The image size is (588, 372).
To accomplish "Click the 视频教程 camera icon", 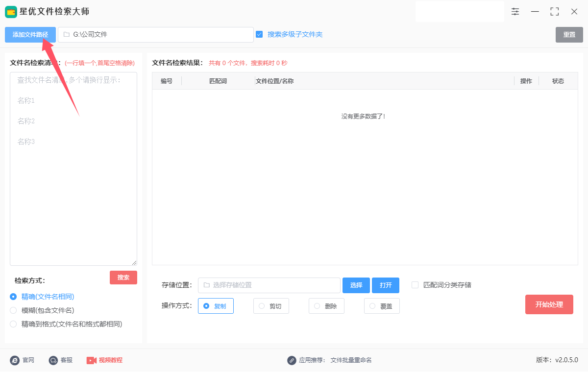I will 92,360.
